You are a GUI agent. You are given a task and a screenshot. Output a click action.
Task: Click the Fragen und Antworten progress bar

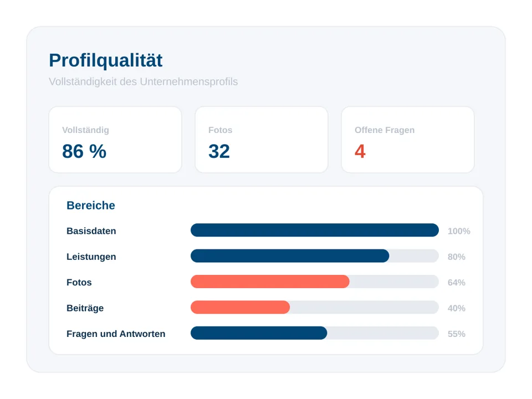tap(315, 333)
